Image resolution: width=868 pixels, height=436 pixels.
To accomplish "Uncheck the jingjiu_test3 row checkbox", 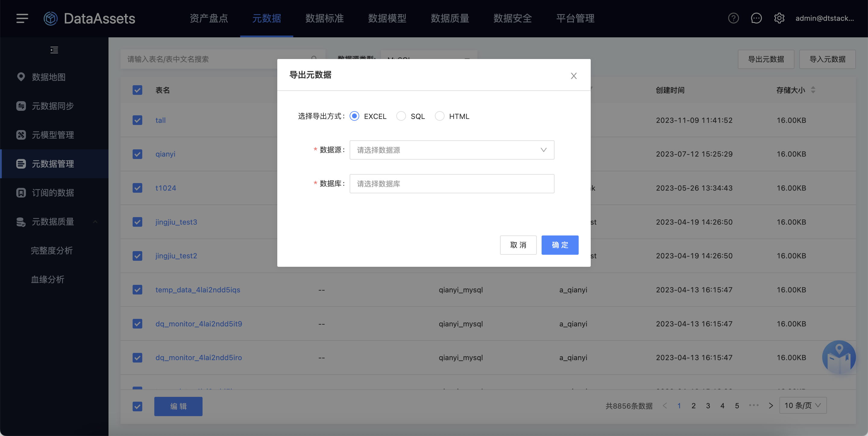I will tap(137, 222).
